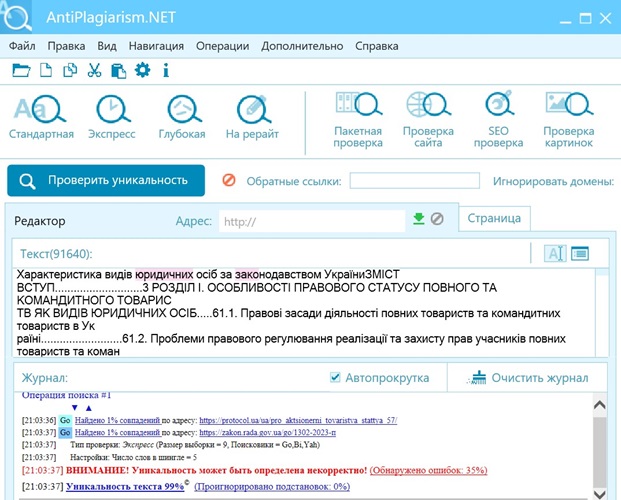Switch to the Страница tab
The width and height of the screenshot is (621, 500).
tap(494, 218)
